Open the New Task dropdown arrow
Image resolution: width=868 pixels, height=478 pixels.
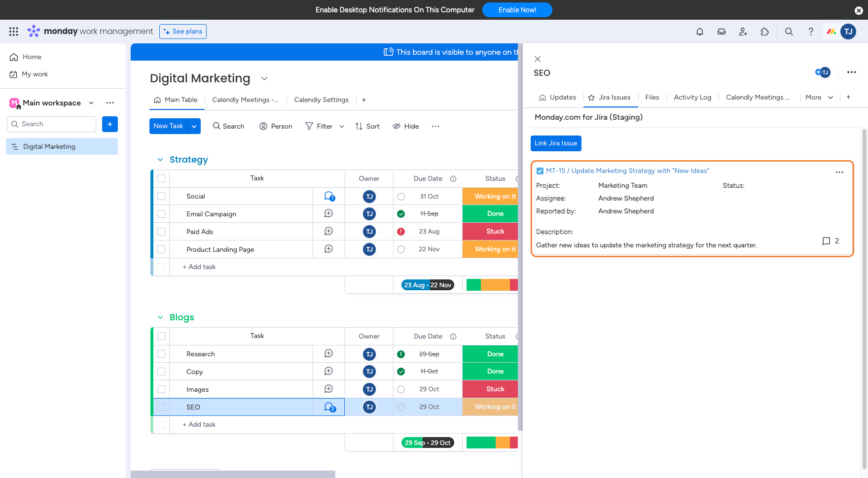tap(194, 126)
